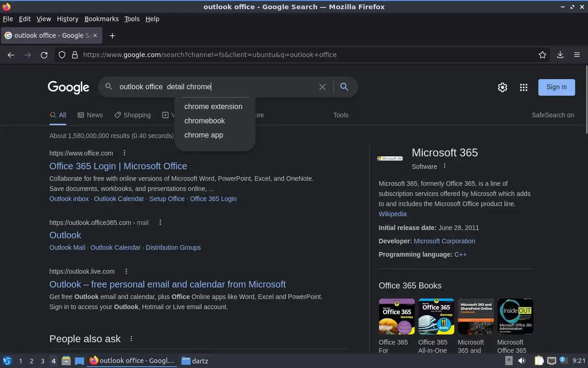Click the Sign in button

pyautogui.click(x=556, y=87)
